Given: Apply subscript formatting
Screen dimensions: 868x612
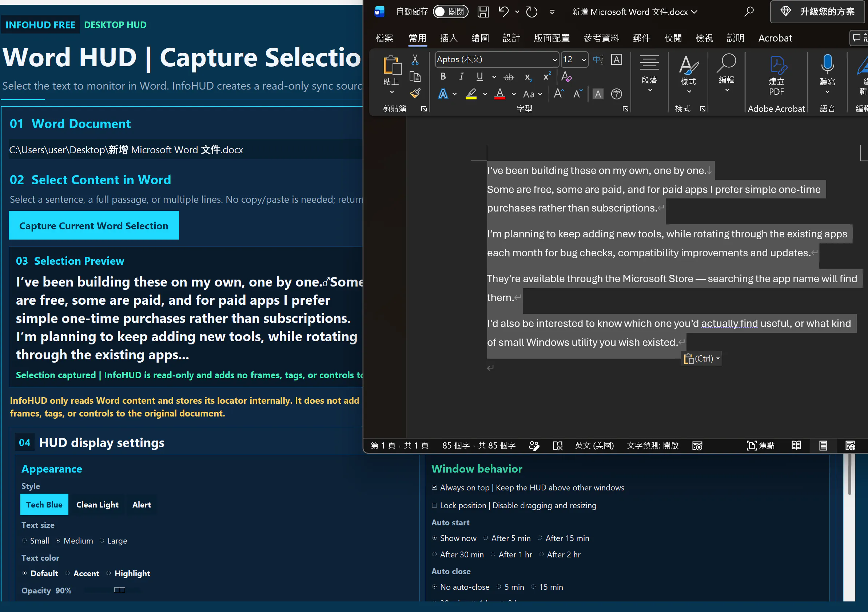Looking at the screenshot, I should (x=529, y=77).
